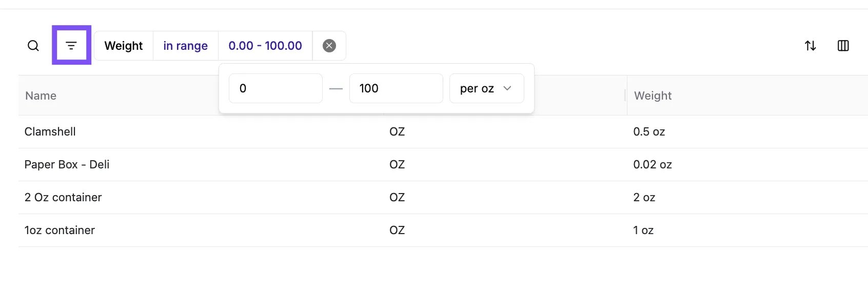
Task: Open the search magnifier icon
Action: [33, 46]
